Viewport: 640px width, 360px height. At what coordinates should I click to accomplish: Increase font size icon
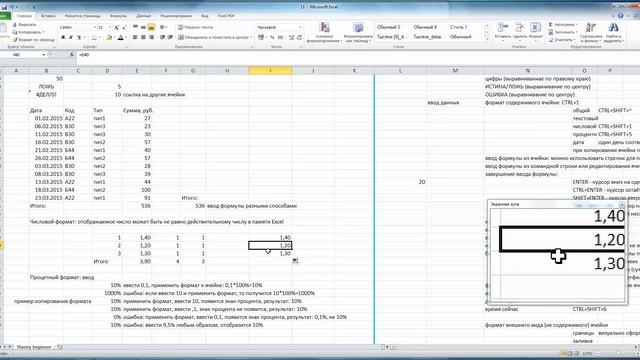(x=116, y=27)
